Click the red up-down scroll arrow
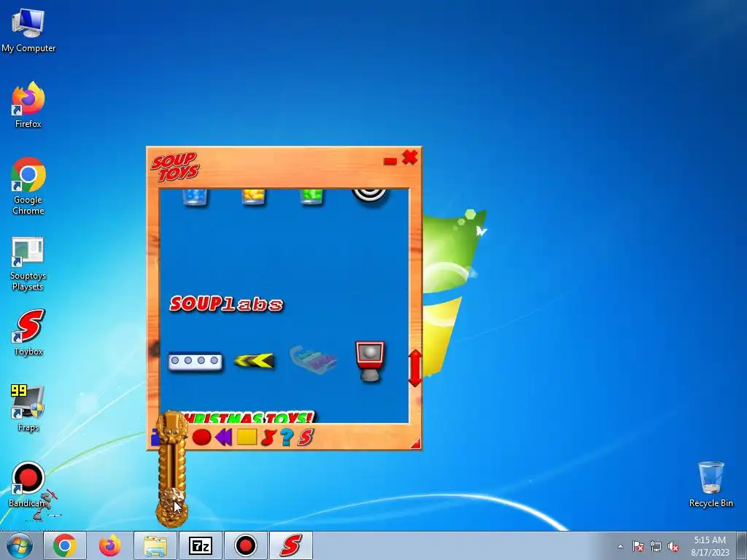The image size is (747, 560). point(415,368)
